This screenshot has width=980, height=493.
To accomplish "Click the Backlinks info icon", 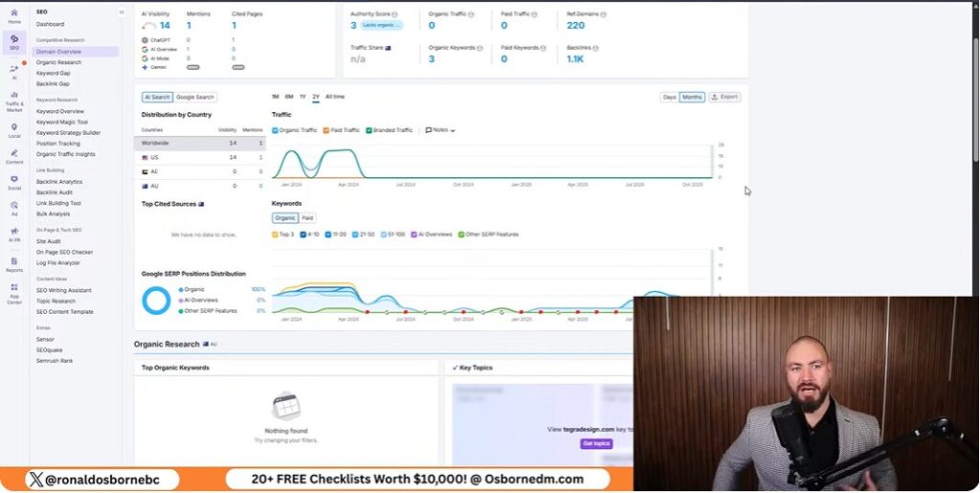I will coord(595,48).
